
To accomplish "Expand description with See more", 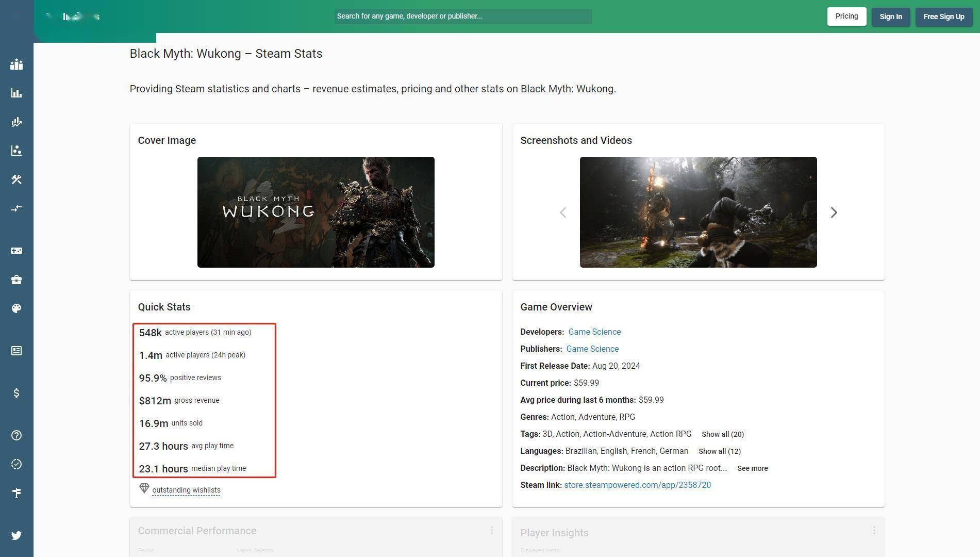I will pyautogui.click(x=752, y=468).
